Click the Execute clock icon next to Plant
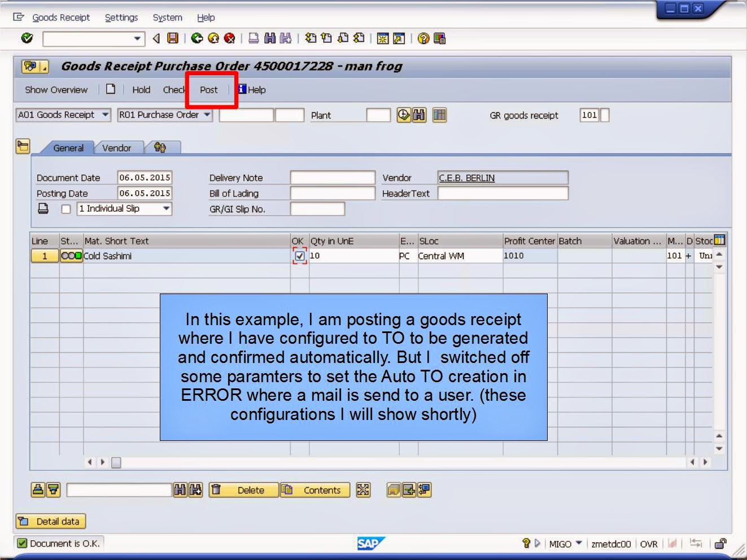 point(403,115)
